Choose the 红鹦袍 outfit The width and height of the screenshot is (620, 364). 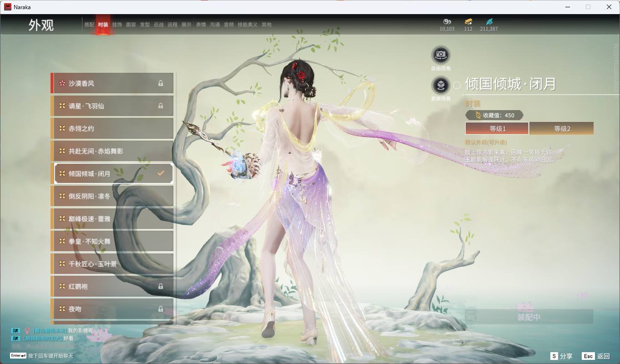point(112,286)
